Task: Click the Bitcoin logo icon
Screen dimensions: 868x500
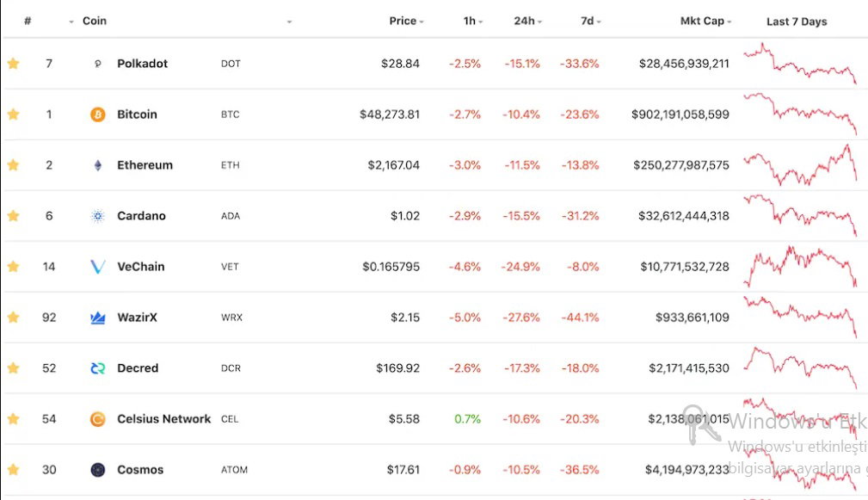Action: coord(98,114)
